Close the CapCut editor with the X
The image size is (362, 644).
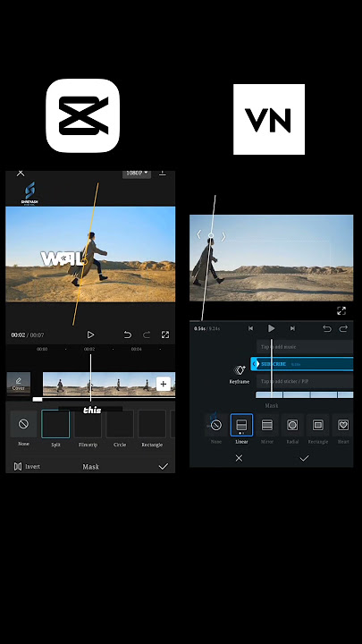point(20,173)
